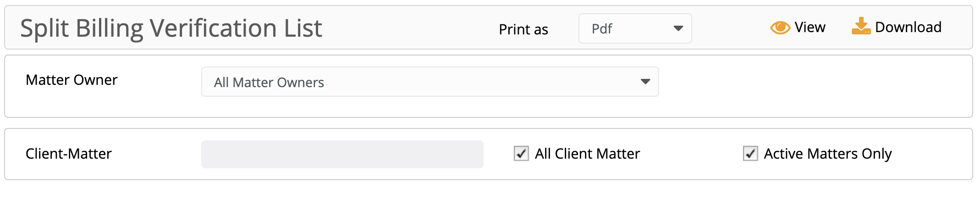Select the Download text link
Screen dimensions: 980x199
[908, 28]
